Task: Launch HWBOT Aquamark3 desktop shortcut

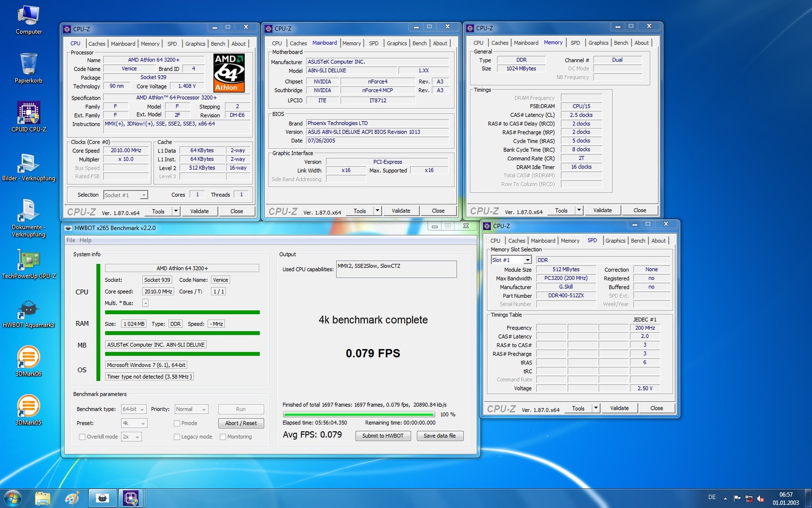Action: tap(29, 313)
